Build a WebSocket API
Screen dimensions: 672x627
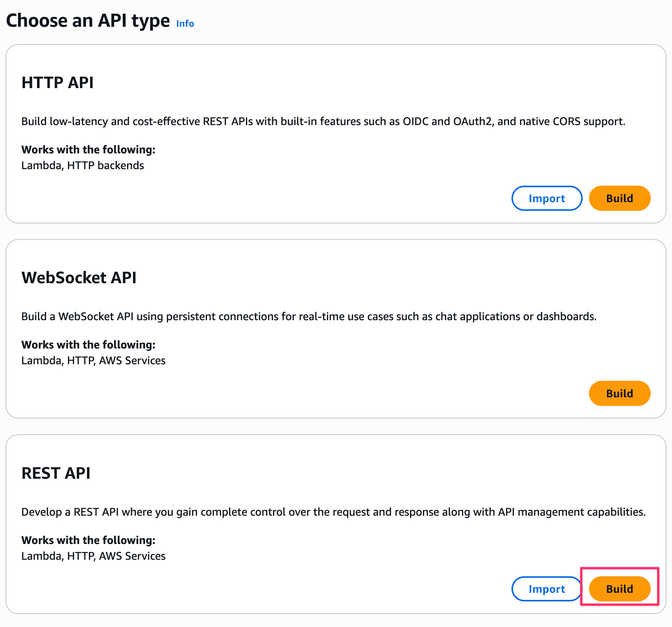pyautogui.click(x=619, y=393)
